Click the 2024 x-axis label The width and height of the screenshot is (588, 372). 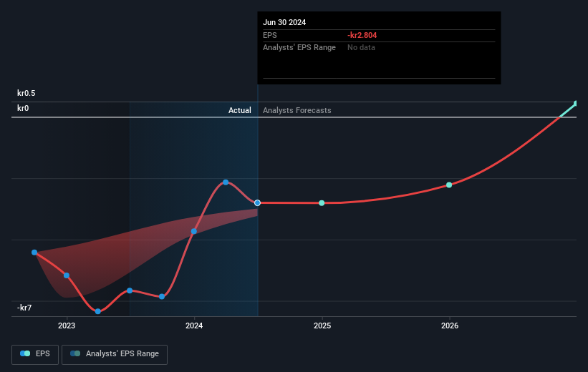click(x=194, y=326)
